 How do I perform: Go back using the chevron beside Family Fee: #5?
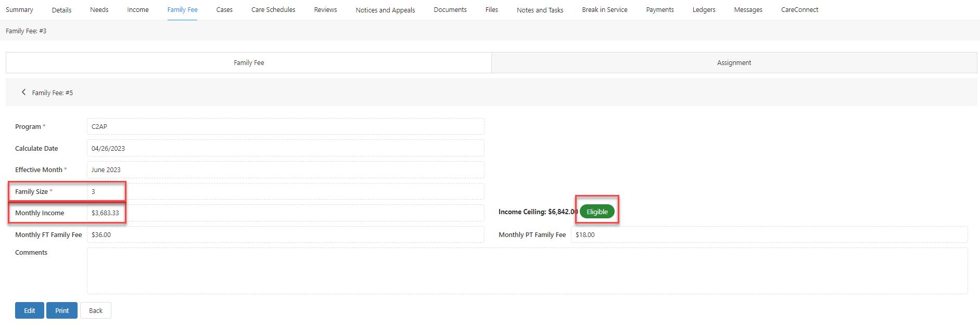23,92
